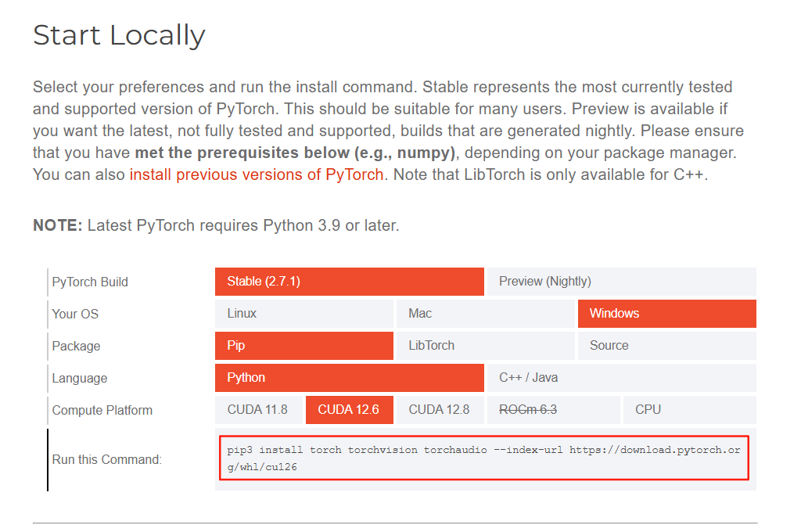Select Python as the language

(x=349, y=378)
